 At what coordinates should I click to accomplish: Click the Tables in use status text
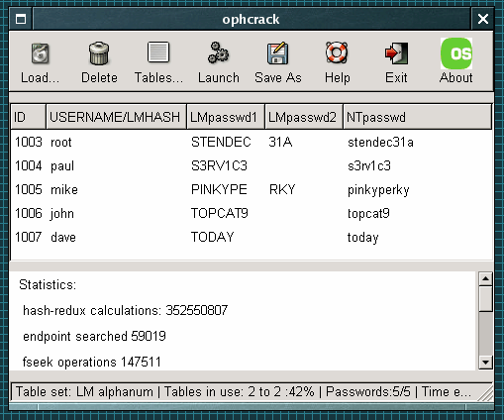[240, 392]
